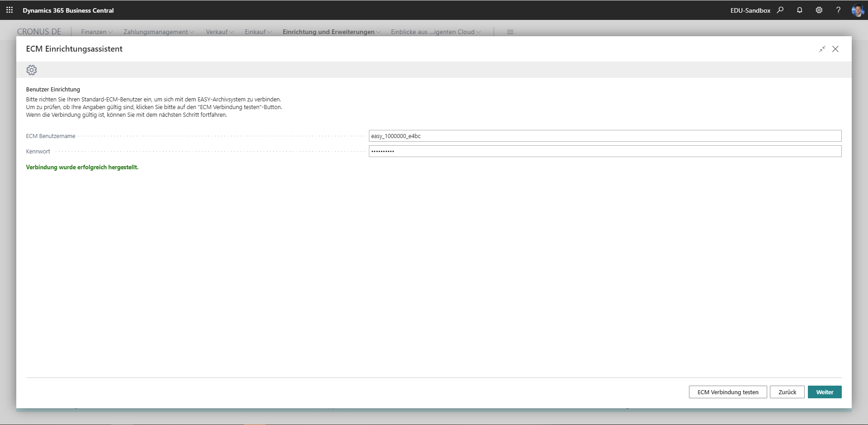Expand the Einkauf menu

click(x=258, y=32)
